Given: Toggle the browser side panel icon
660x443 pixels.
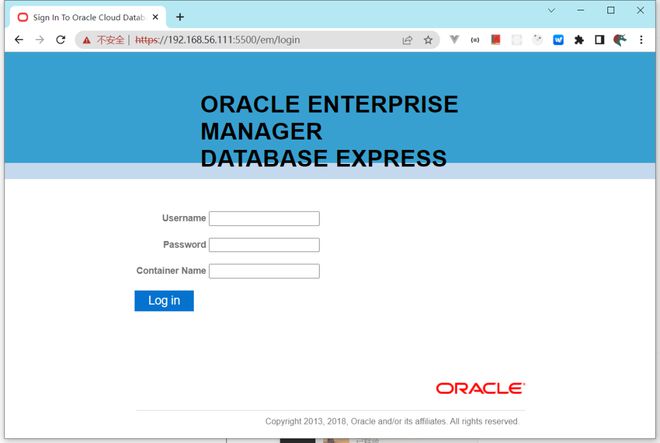Looking at the screenshot, I should click(599, 40).
